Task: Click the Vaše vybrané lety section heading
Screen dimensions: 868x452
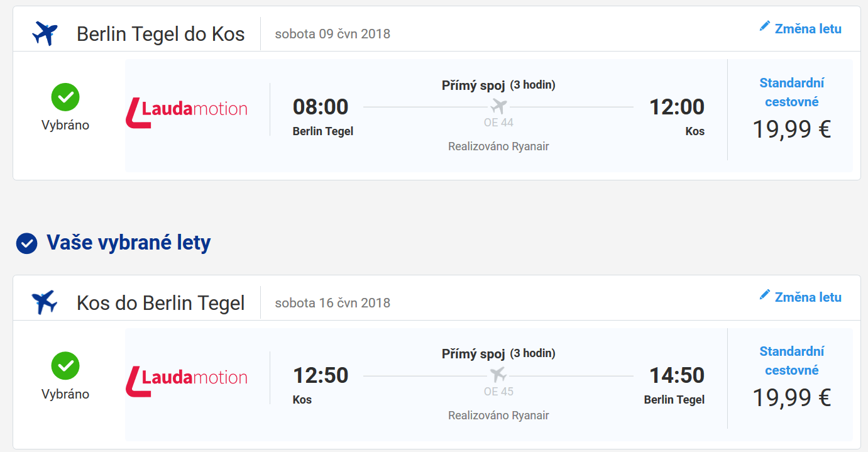Action: pos(128,243)
